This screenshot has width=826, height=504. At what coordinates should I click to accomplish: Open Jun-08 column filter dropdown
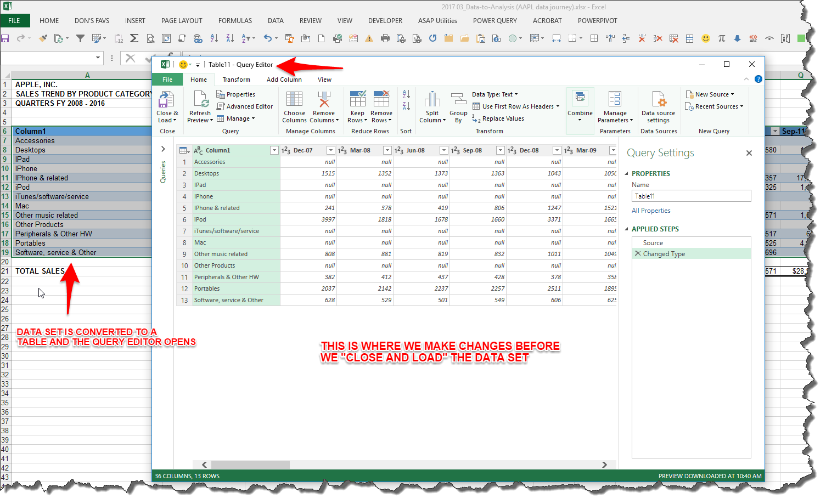pos(443,150)
